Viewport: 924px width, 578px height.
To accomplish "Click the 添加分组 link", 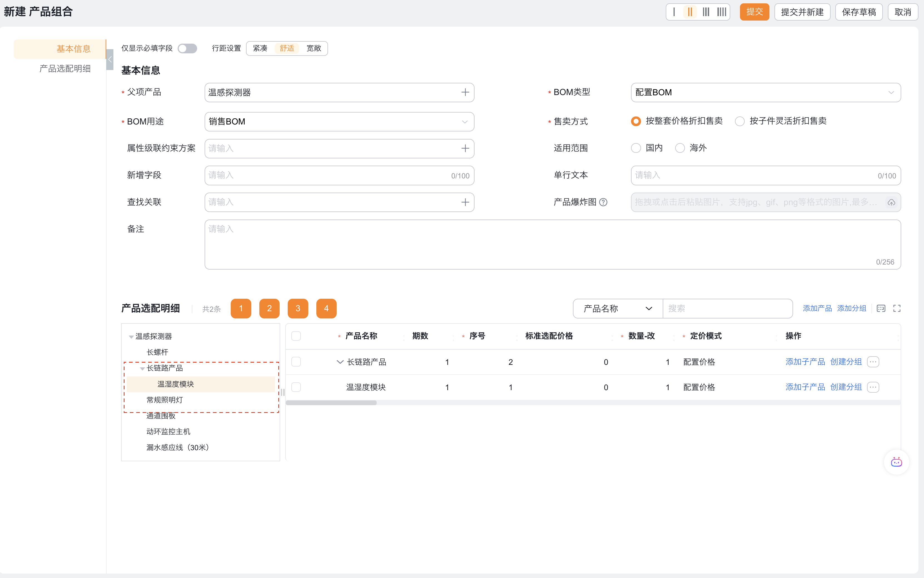I will 851,308.
